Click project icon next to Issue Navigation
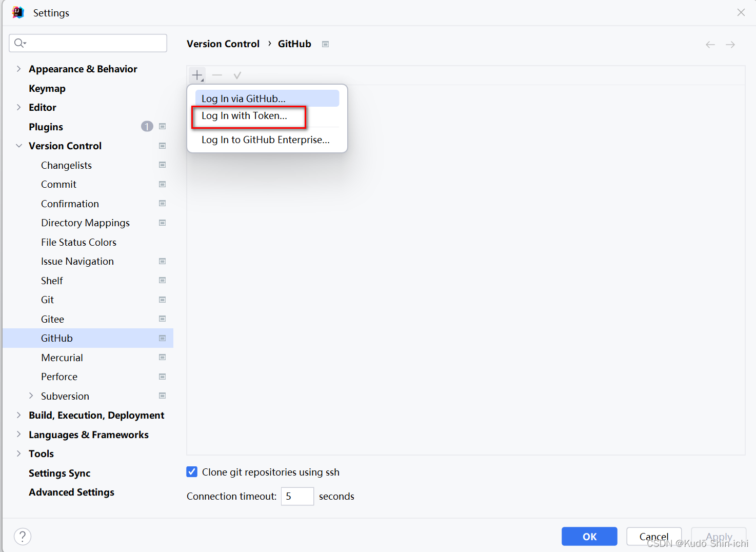The height and width of the screenshot is (552, 756). pos(163,261)
